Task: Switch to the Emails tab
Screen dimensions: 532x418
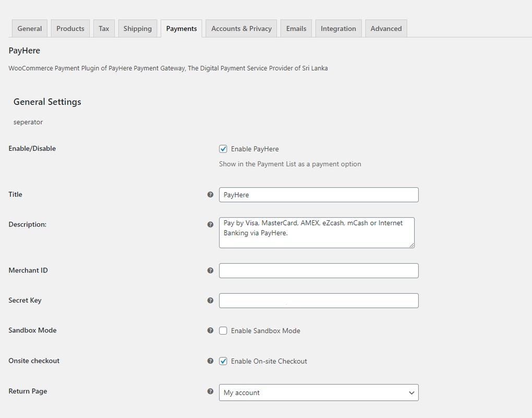Action: tap(296, 28)
